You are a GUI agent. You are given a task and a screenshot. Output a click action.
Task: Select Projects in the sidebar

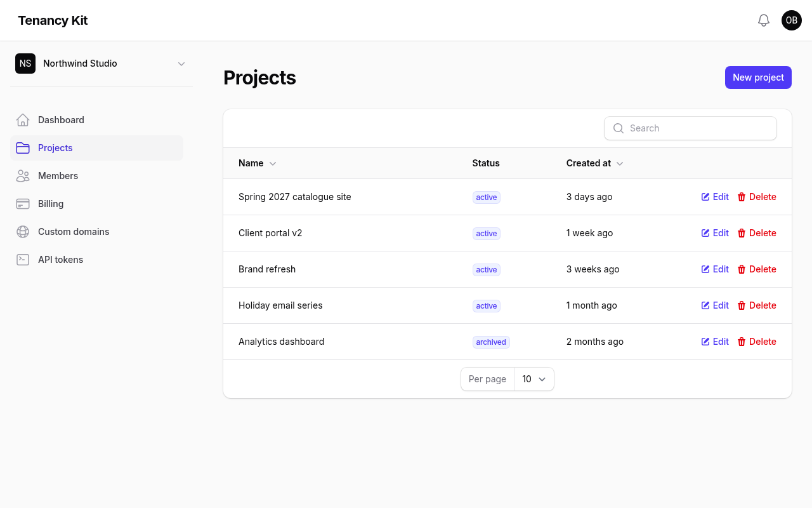pos(96,148)
